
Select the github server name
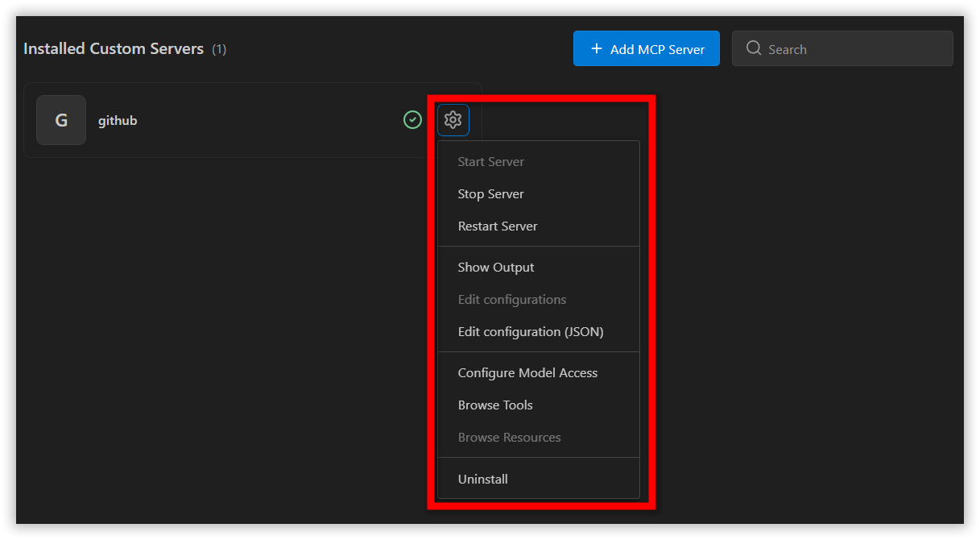(118, 121)
